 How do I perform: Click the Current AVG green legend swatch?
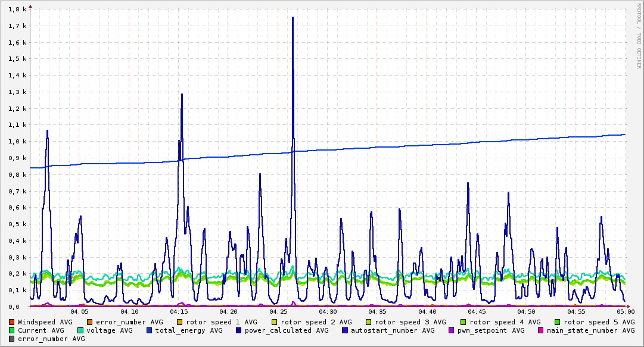[x=11, y=330]
